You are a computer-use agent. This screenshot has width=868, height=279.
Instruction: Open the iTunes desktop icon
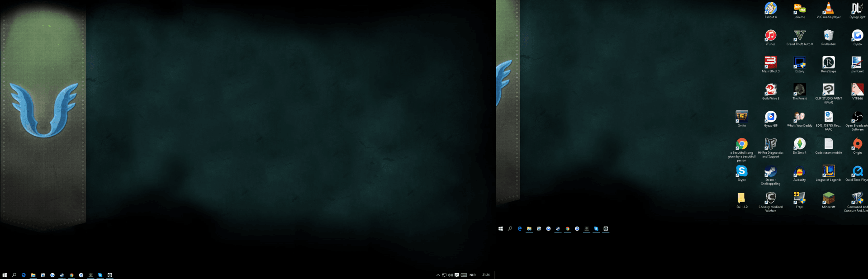[x=770, y=36]
